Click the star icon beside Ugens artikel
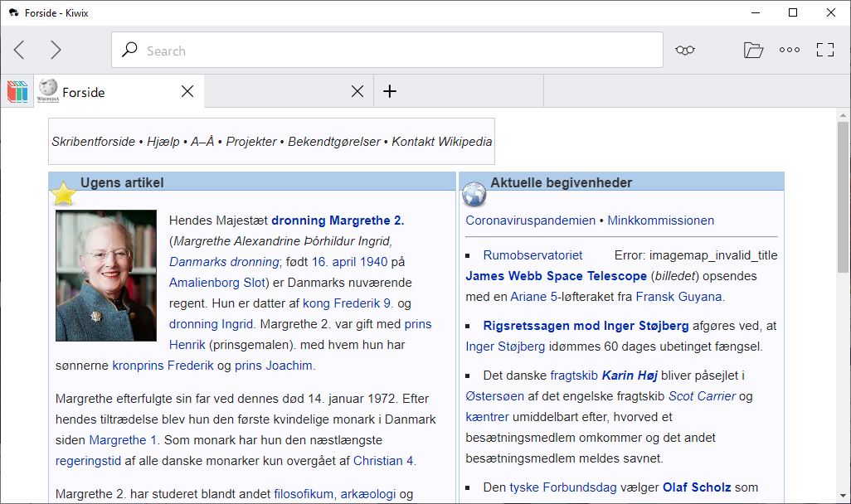 point(64,193)
